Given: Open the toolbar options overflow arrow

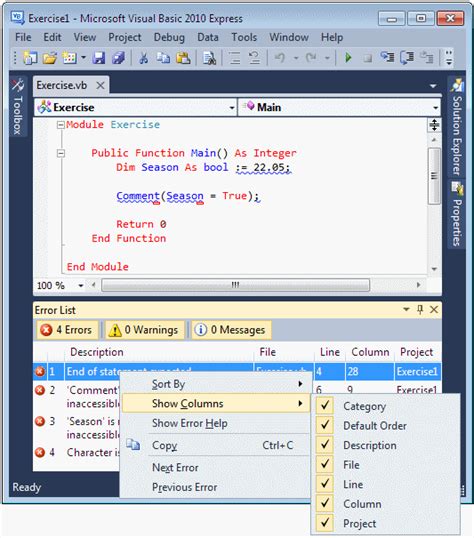Looking at the screenshot, I should coord(449,58).
